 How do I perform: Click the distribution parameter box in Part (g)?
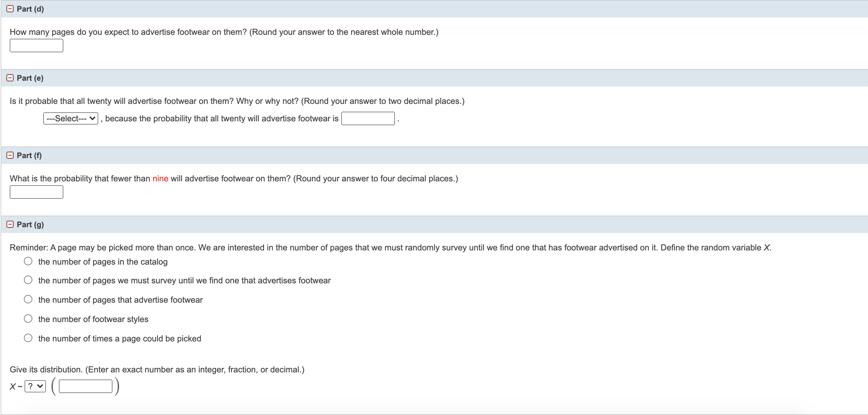(85, 386)
